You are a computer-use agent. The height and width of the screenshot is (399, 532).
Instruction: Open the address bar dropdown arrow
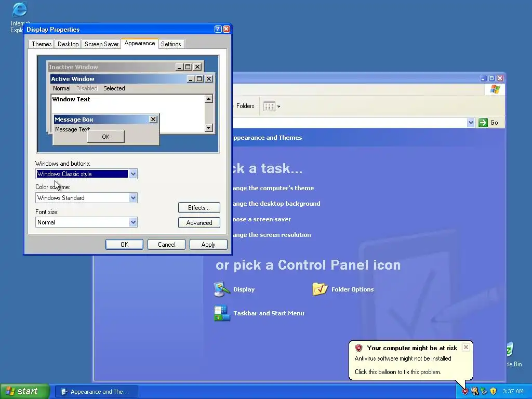[x=471, y=123]
